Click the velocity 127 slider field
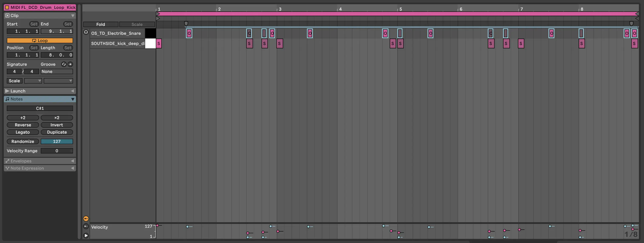The image size is (644, 243). (57, 141)
